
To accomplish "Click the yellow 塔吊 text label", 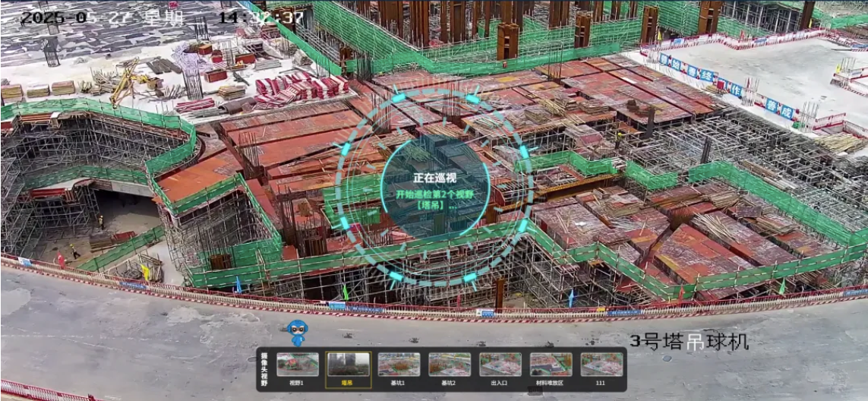I will [348, 384].
